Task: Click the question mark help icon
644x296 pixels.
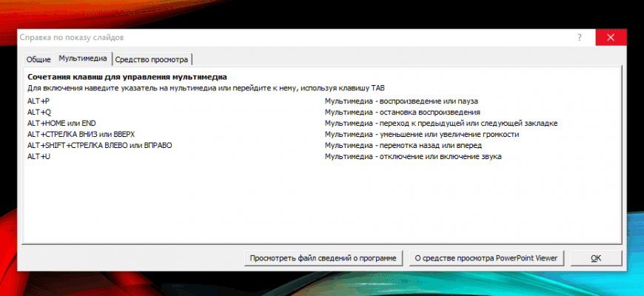Action: 580,38
